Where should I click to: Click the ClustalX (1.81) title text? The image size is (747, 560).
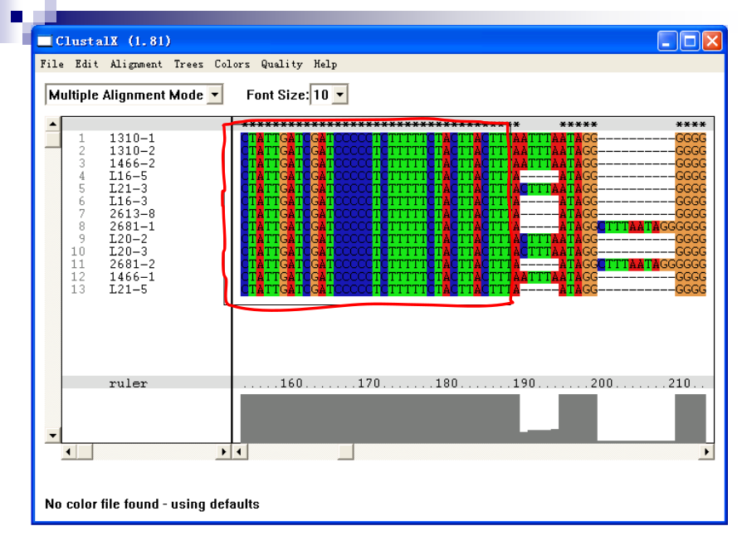click(114, 41)
